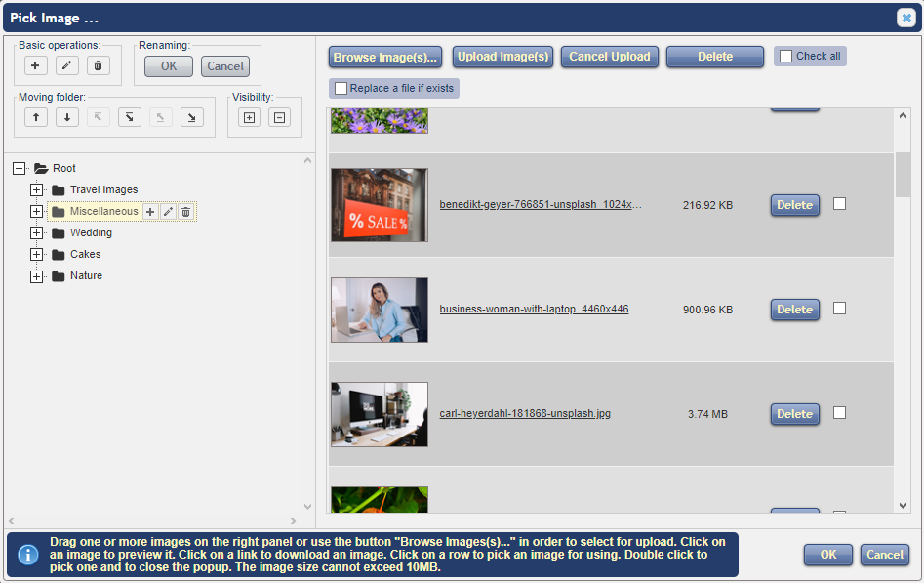Expand the Nature folder node
Screen dimensions: 924x583
tap(36, 276)
